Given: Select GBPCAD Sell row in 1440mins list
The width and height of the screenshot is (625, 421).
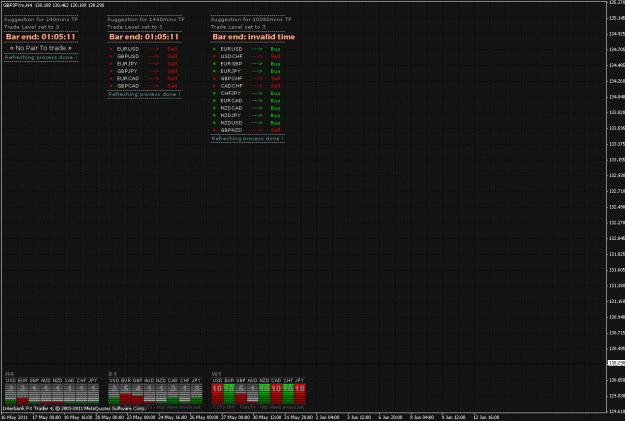Looking at the screenshot, I should click(x=143, y=86).
